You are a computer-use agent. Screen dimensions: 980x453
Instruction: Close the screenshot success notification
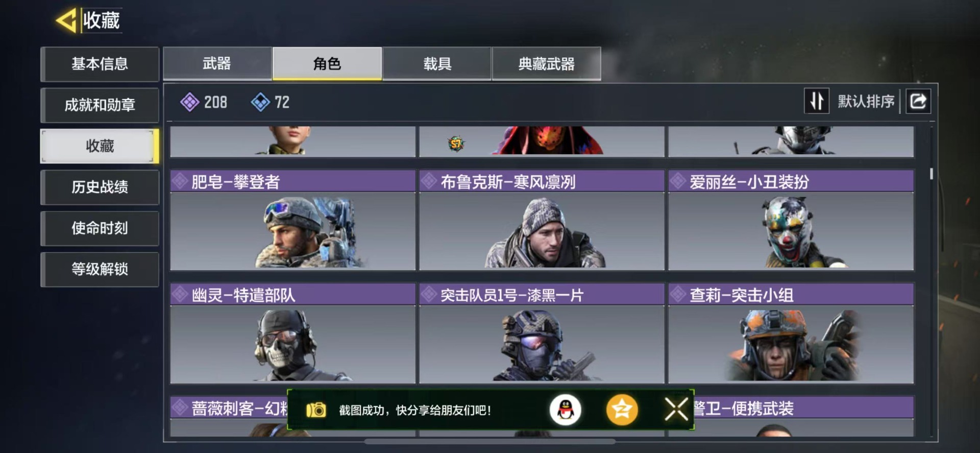click(x=676, y=410)
